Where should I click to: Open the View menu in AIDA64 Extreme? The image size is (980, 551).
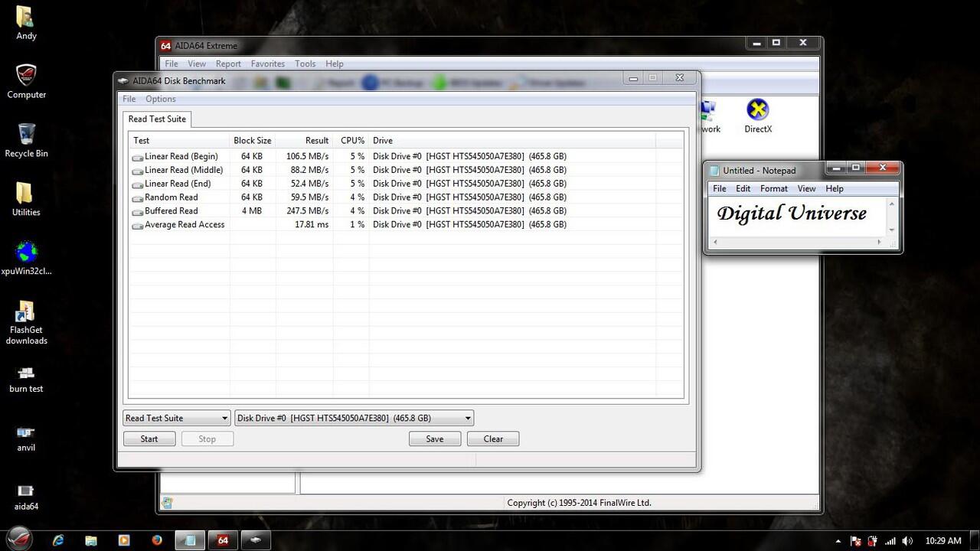[x=197, y=64]
